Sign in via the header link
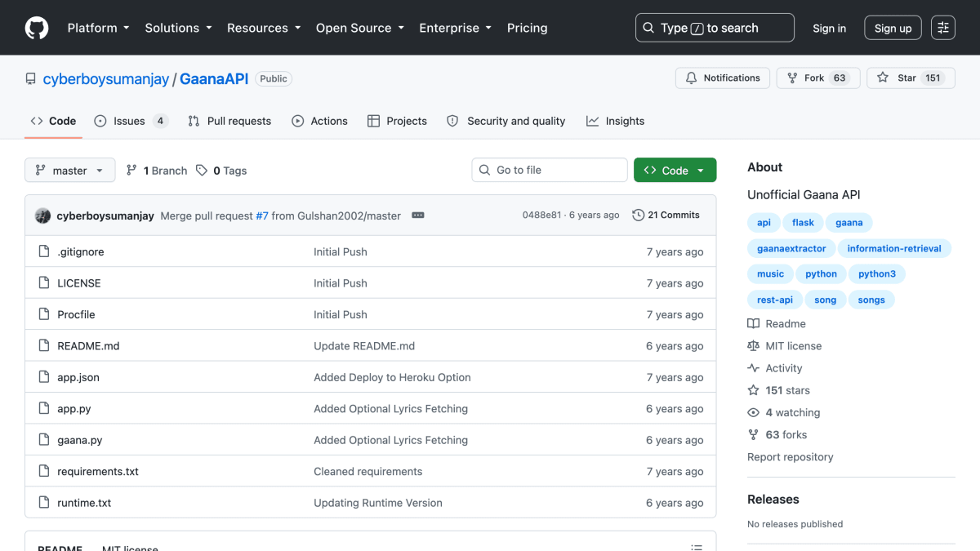The image size is (980, 551). coord(829,28)
